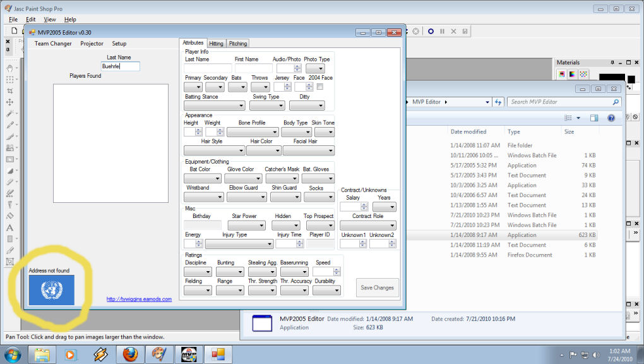Click the large black foreground material swatch
This screenshot has width=644, height=364.
[x=612, y=77]
